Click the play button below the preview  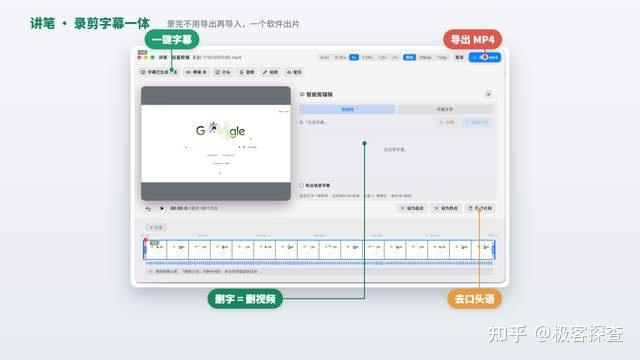(162, 208)
